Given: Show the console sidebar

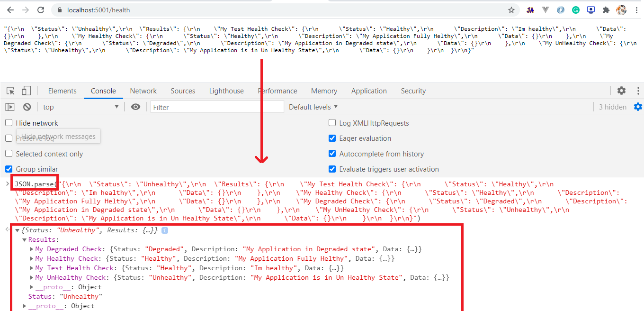Looking at the screenshot, I should pos(10,107).
